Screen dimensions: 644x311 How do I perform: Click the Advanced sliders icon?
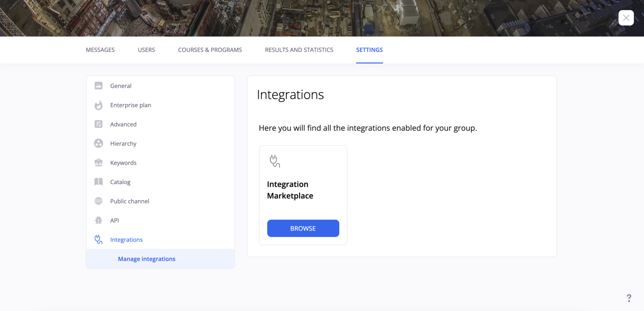coord(98,124)
